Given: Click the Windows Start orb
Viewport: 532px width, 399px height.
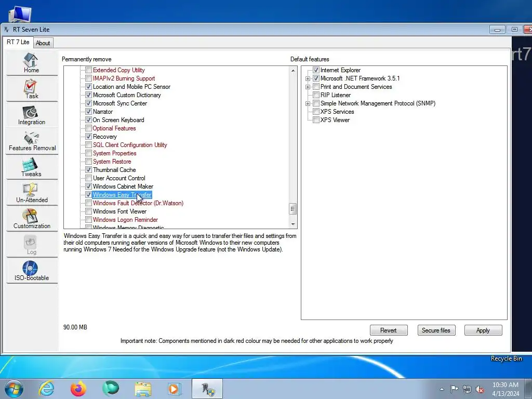Looking at the screenshot, I should pos(14,389).
